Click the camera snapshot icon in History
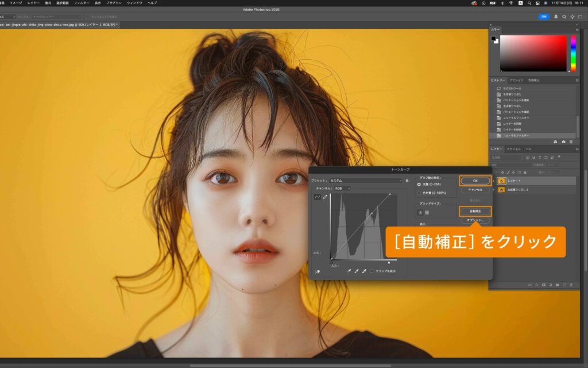This screenshot has height=368, width=588. 563,141
